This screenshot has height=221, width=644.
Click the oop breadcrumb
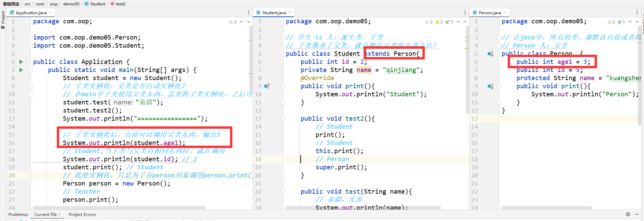(53, 4)
